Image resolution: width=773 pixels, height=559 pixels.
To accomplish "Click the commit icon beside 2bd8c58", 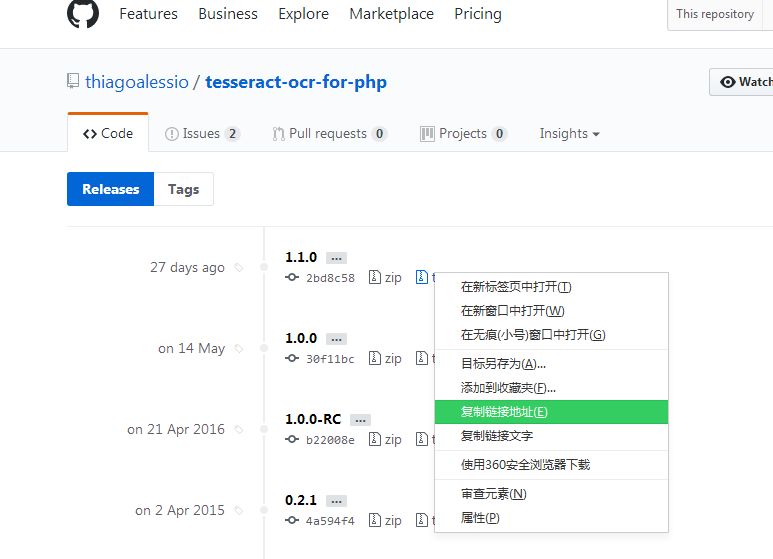I will tap(292, 277).
